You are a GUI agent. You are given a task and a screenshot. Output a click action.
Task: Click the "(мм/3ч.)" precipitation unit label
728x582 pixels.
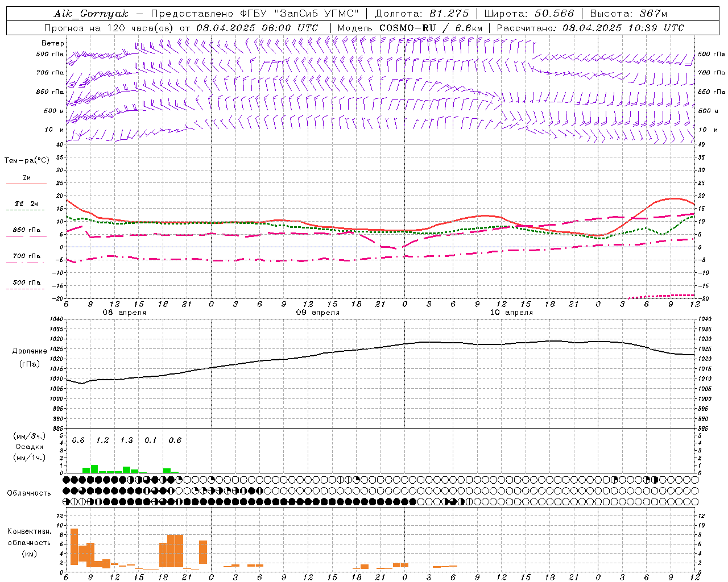29,436
